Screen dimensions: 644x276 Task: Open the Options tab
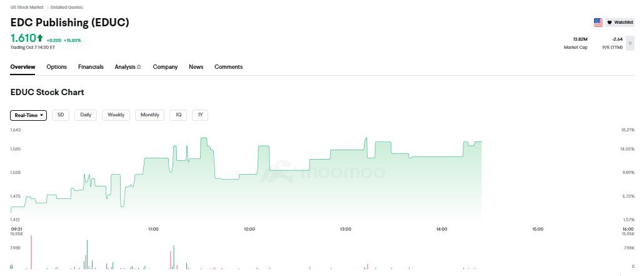click(x=57, y=67)
